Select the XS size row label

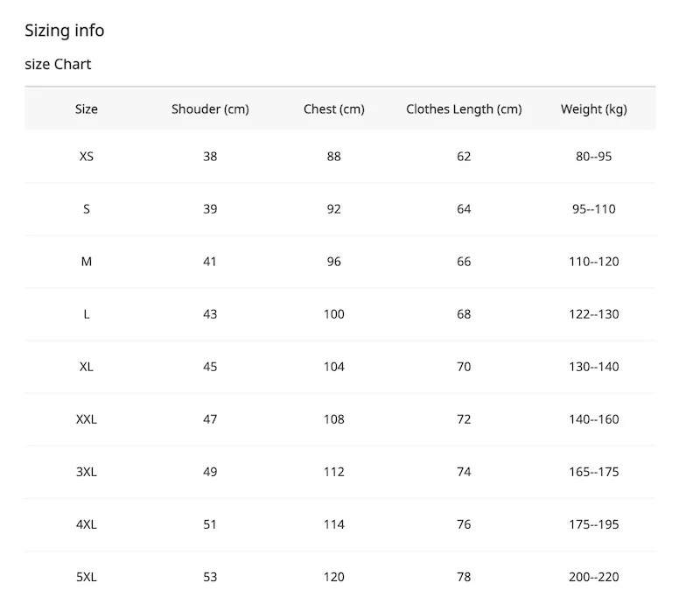[x=86, y=157]
